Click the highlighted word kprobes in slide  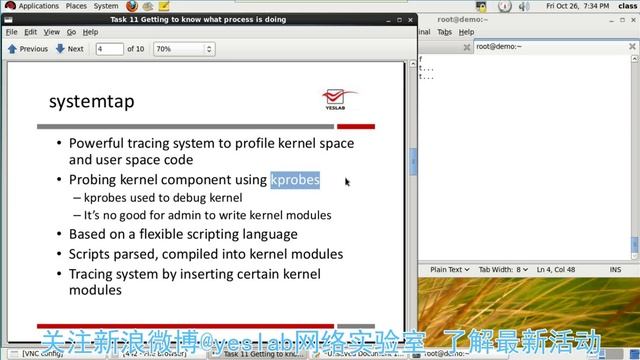[295, 180]
